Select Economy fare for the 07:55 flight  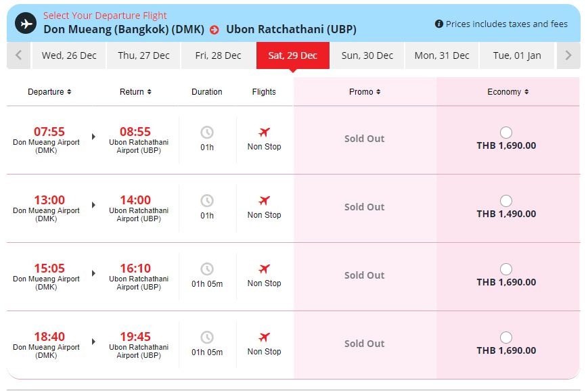pyautogui.click(x=506, y=133)
